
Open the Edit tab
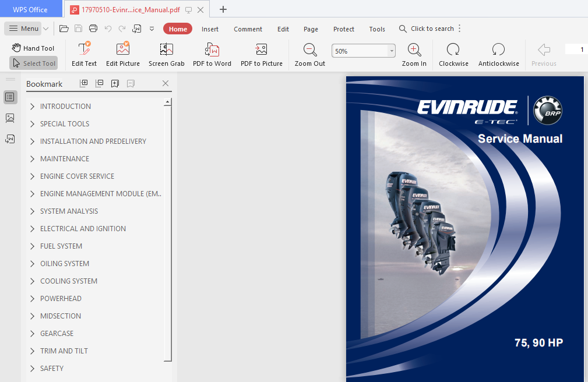point(283,29)
